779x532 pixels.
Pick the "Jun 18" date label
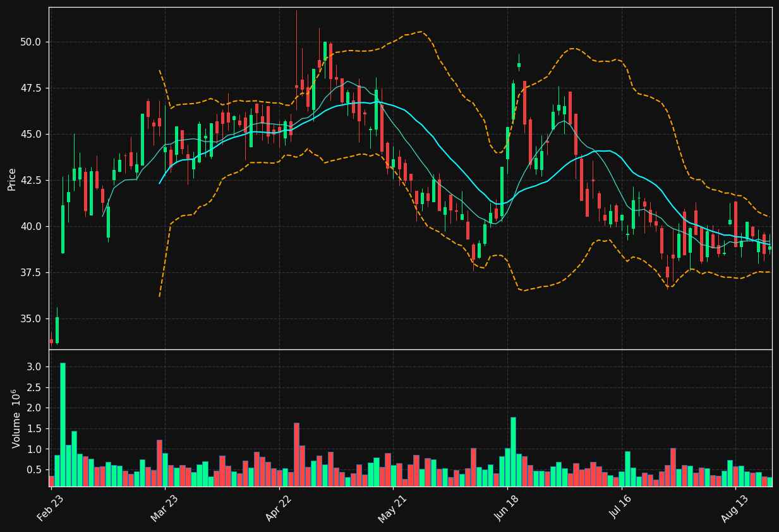point(506,509)
